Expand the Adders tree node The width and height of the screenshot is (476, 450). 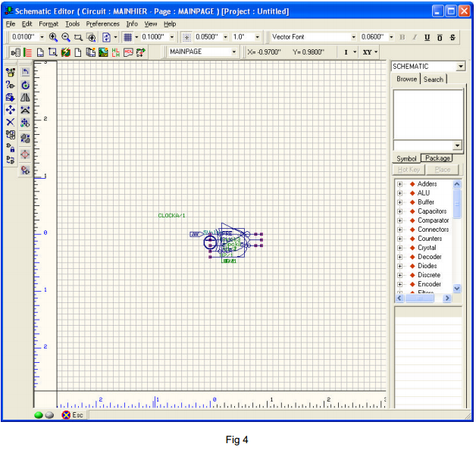399,184
